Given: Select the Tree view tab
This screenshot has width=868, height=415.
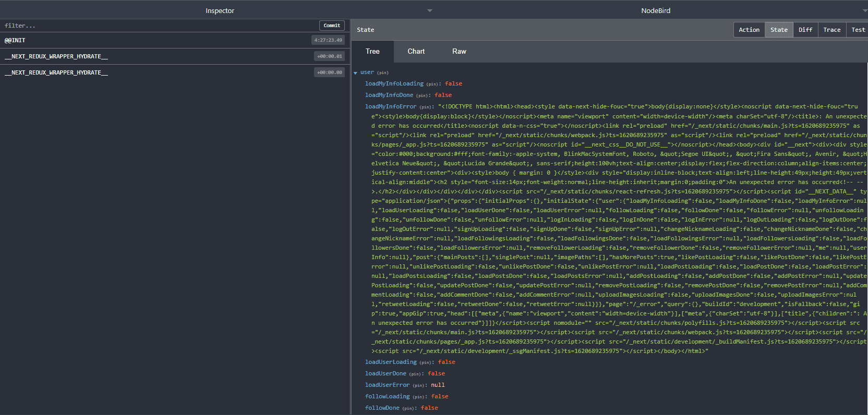Looking at the screenshot, I should coord(372,51).
